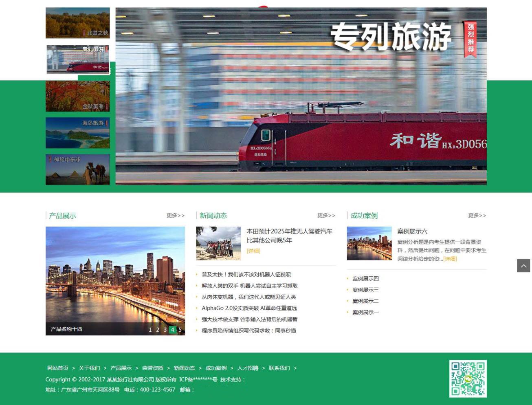Select active product slide 4
532x405 pixels.
[x=172, y=330]
